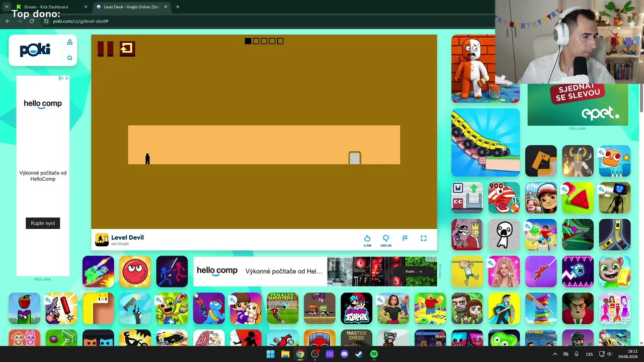
Task: Close the Level Devil tab
Action: tap(166, 7)
